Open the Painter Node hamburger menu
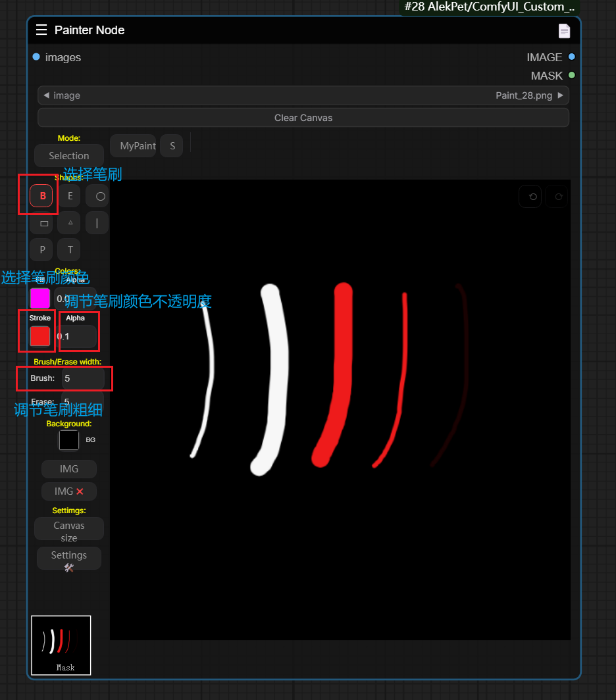This screenshot has height=700, width=616. tap(41, 30)
